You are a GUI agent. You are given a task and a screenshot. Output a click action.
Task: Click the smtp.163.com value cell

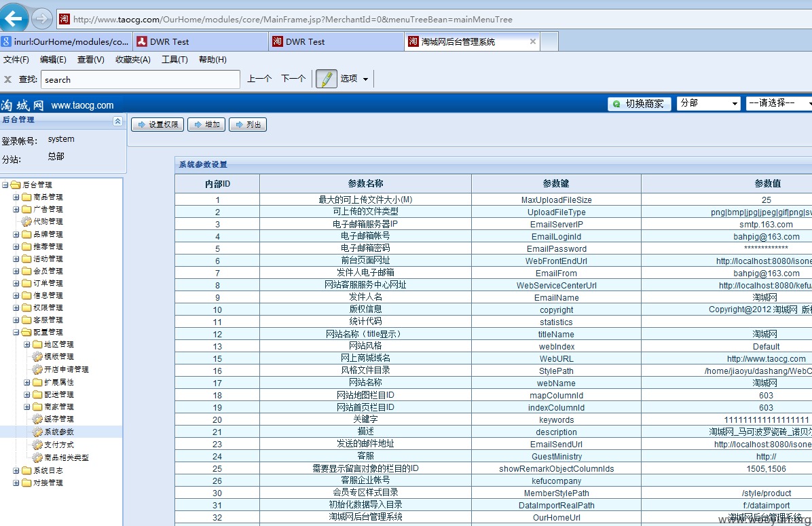[x=766, y=224]
